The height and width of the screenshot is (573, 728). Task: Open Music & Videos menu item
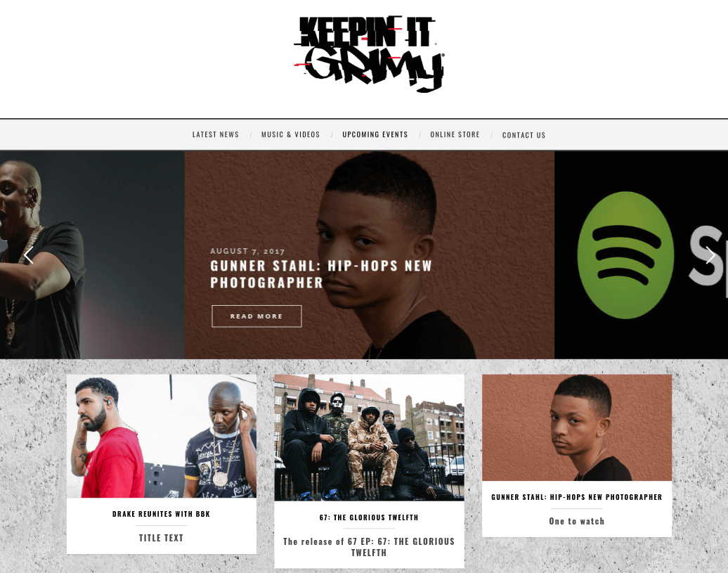tap(291, 135)
